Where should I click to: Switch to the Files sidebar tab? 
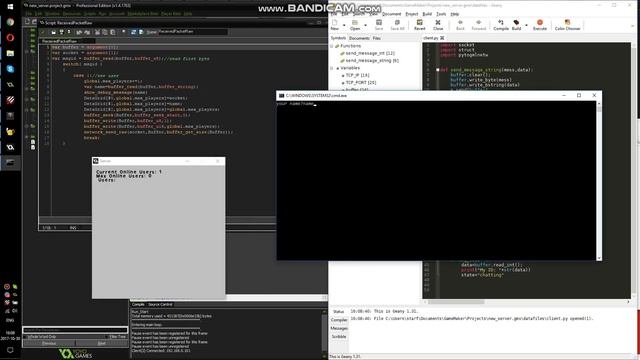376,38
